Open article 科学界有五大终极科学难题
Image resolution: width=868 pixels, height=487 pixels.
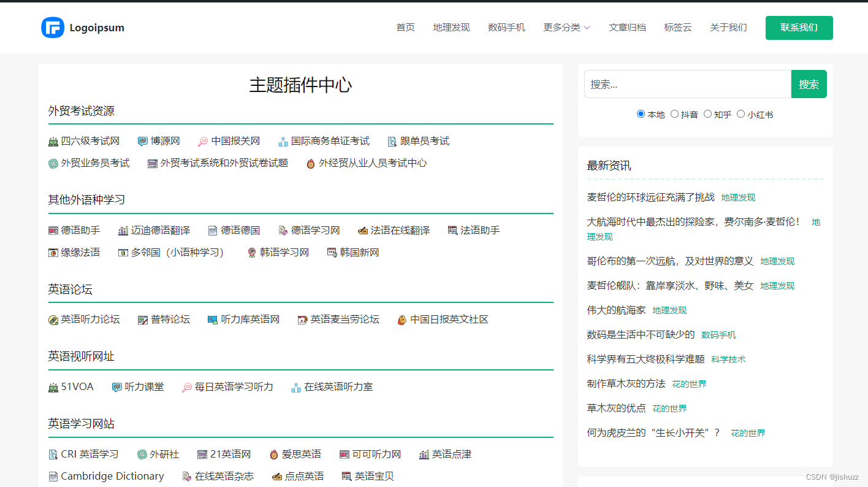(645, 359)
